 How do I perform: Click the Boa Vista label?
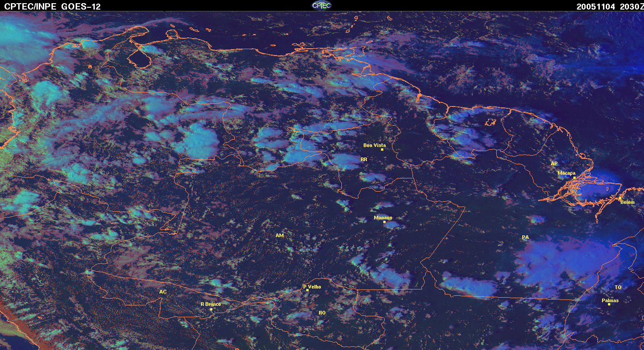374,145
